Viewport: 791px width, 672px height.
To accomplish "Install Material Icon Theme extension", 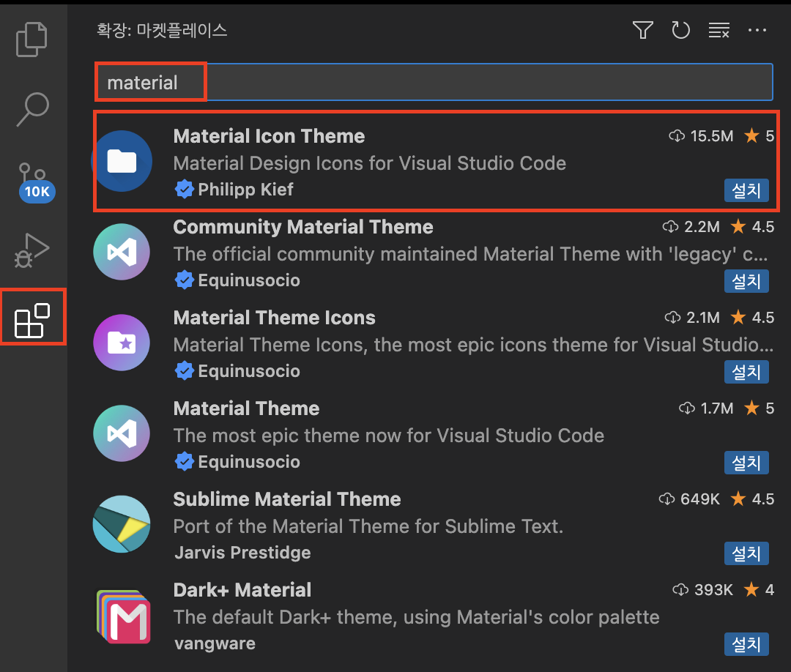I will tap(746, 190).
